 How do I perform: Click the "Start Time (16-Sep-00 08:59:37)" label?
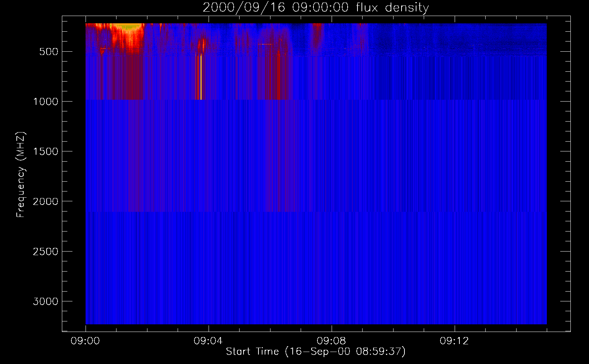click(x=316, y=352)
